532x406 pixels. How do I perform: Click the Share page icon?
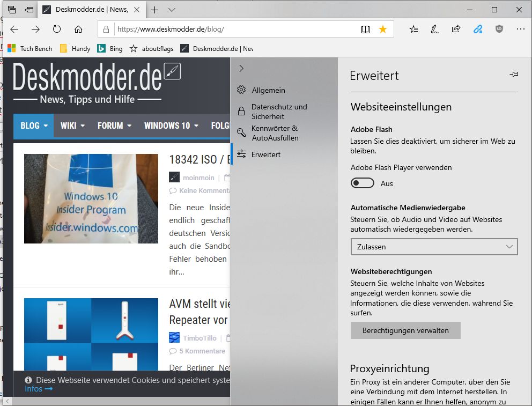pos(456,29)
